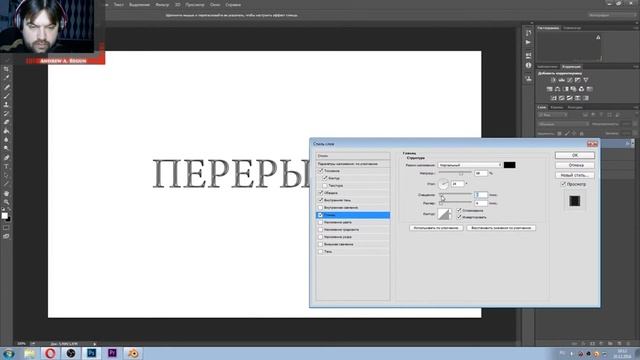Open the Режим наложения dropdown in dialog
640x360 pixels.
point(470,165)
